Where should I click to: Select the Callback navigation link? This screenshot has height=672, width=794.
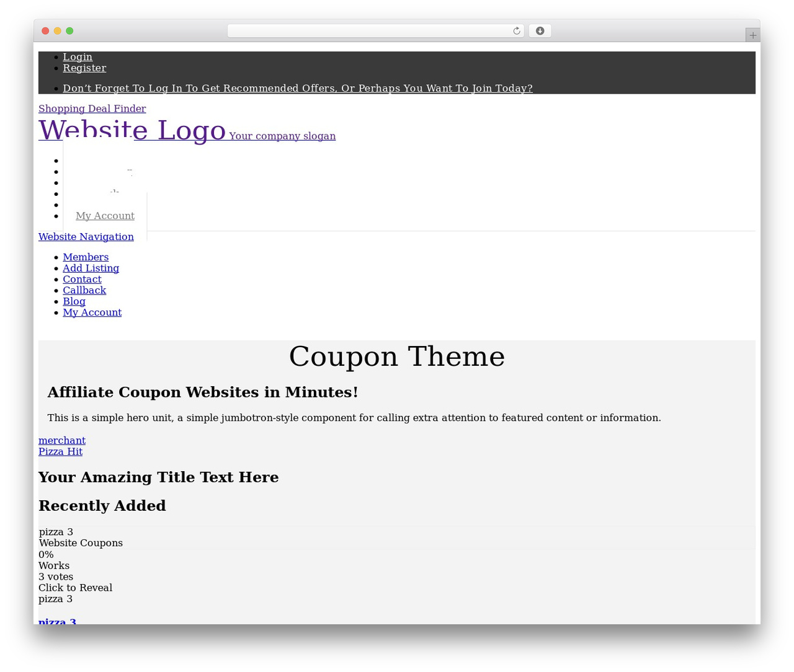(x=84, y=291)
